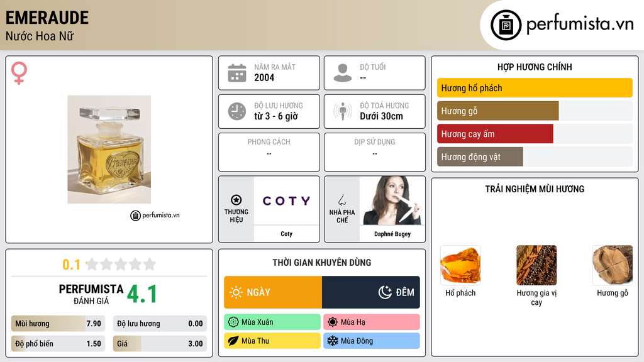The image size is (644, 362).
Task: Click the five-star rating row
Action: [121, 264]
